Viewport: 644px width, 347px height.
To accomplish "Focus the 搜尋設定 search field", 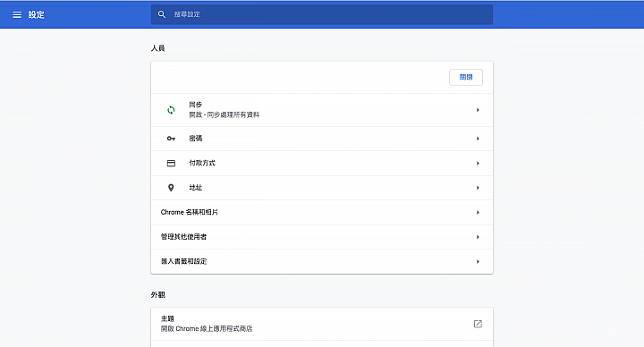I will 322,14.
